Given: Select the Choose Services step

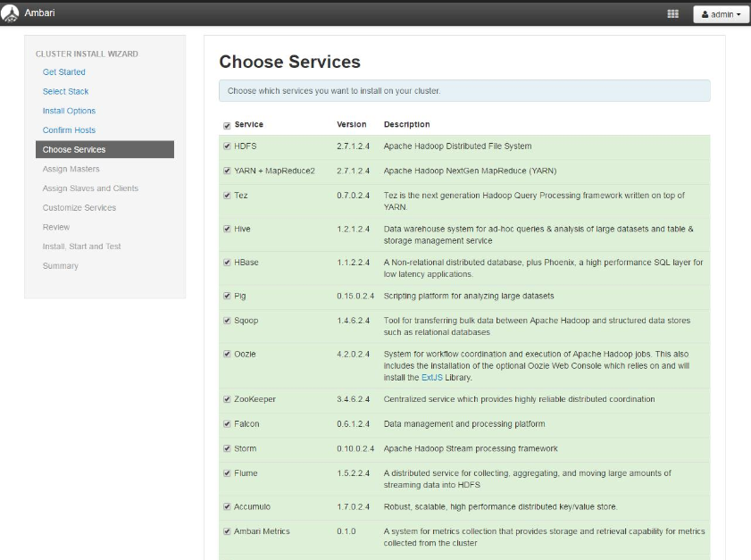Looking at the screenshot, I should pyautogui.click(x=104, y=149).
